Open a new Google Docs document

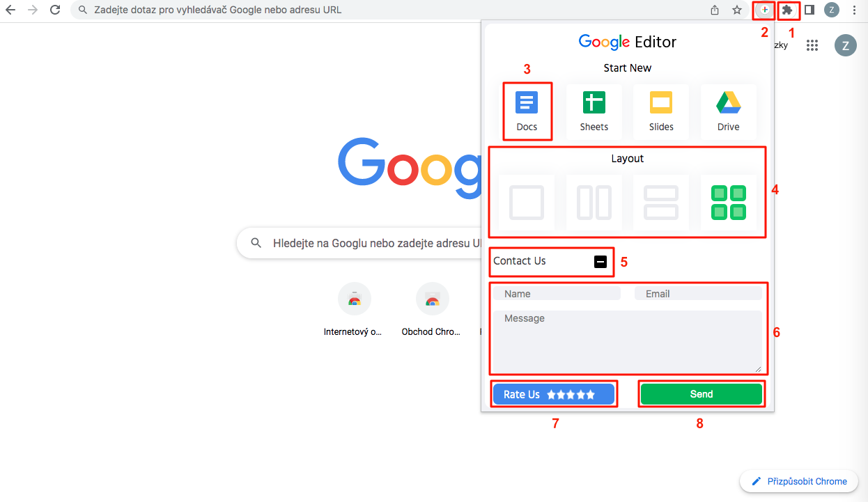pos(527,110)
